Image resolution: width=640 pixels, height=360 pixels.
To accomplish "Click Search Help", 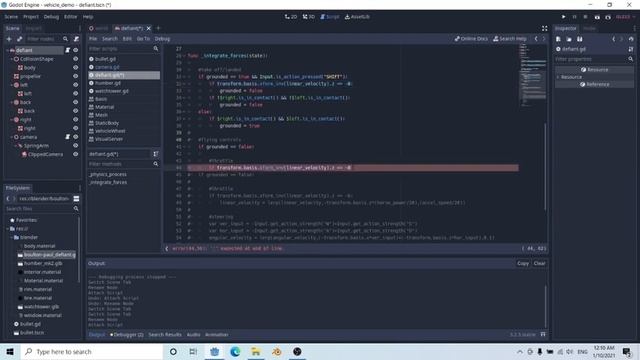I will pyautogui.click(x=510, y=39).
